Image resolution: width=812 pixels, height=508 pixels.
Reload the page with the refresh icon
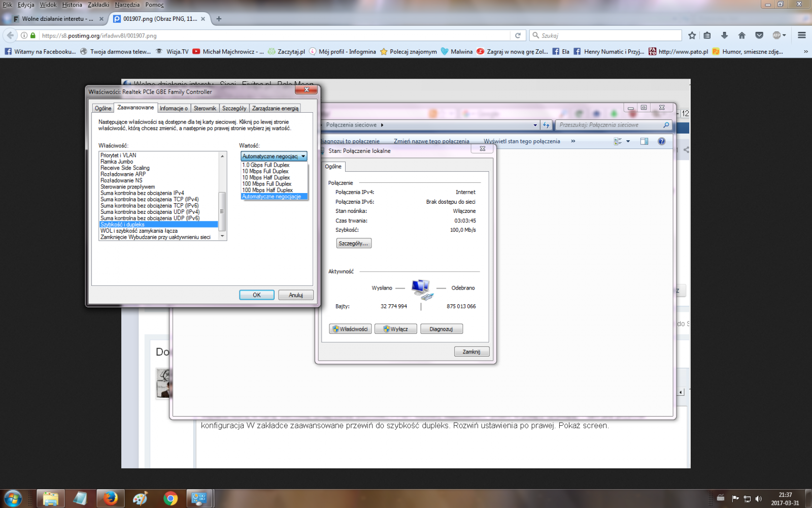point(518,36)
